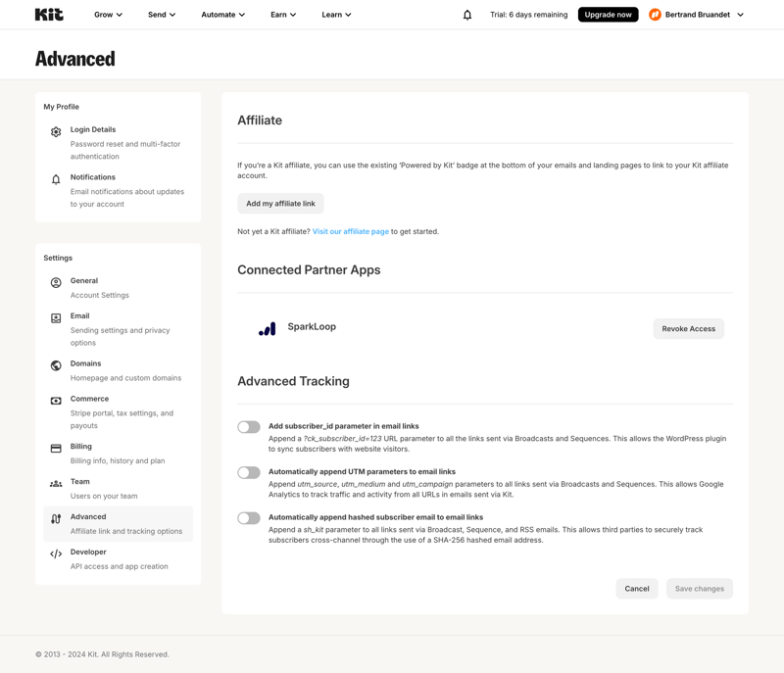Open the Bertrand Bruandet account menu

point(698,14)
